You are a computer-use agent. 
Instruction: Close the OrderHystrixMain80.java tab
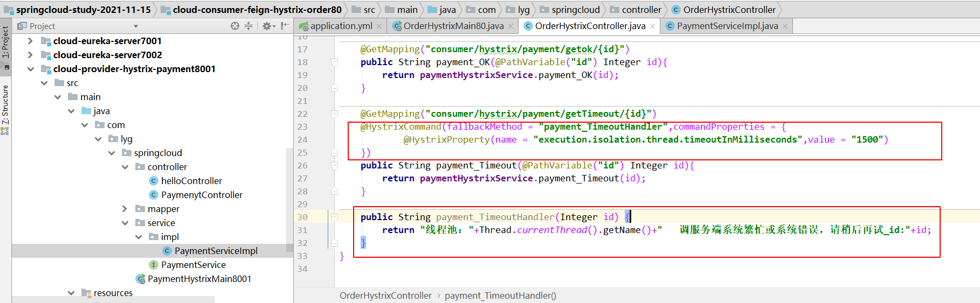[x=510, y=26]
